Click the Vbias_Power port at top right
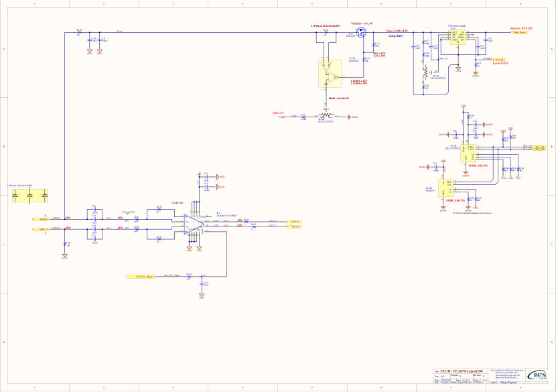556x392 pixels. coord(519,33)
